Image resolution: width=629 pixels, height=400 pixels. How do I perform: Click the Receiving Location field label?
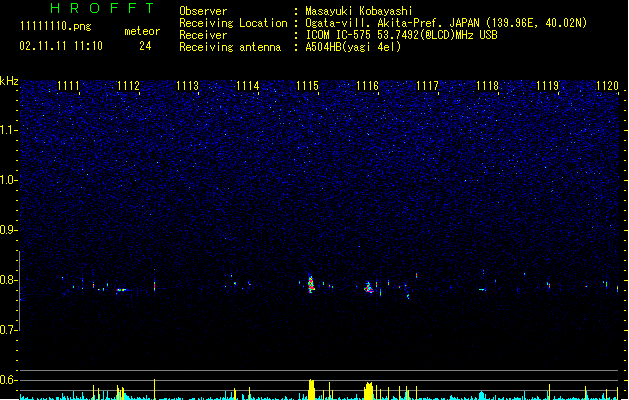pos(233,23)
